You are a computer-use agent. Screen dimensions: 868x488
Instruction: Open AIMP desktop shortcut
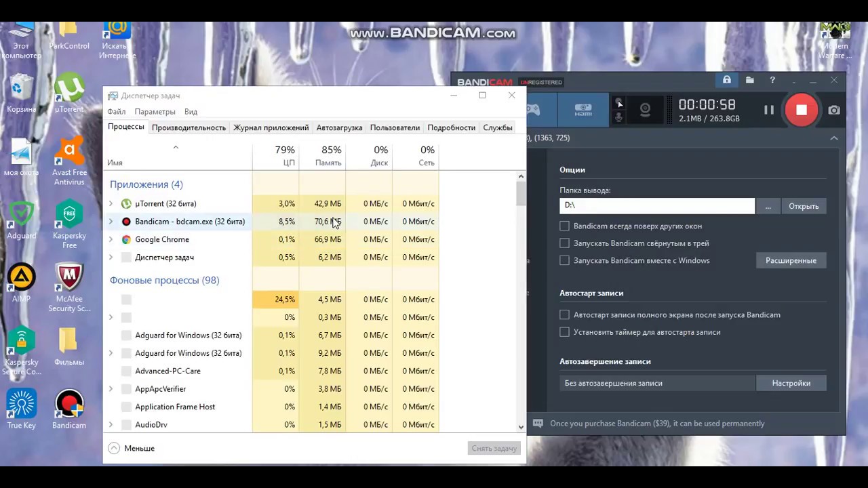point(21,283)
